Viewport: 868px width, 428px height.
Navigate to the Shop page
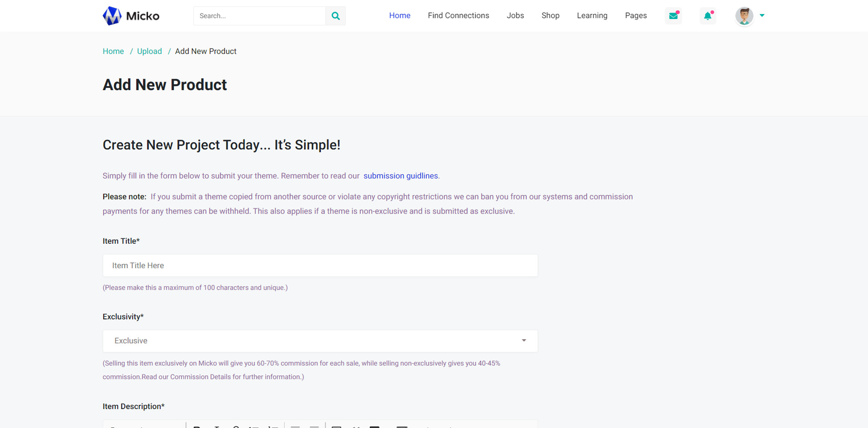[550, 15]
